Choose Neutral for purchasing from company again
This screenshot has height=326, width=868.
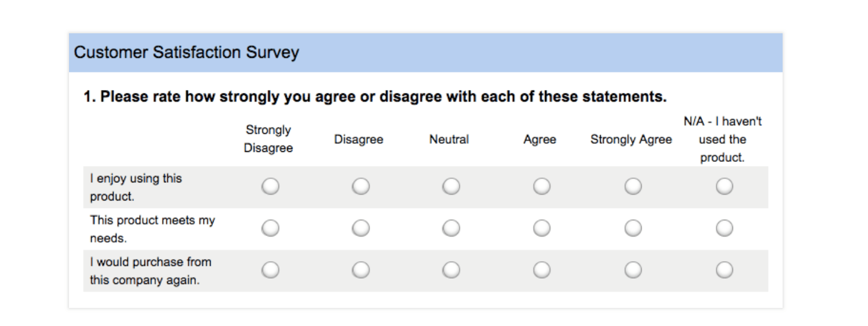tap(451, 270)
